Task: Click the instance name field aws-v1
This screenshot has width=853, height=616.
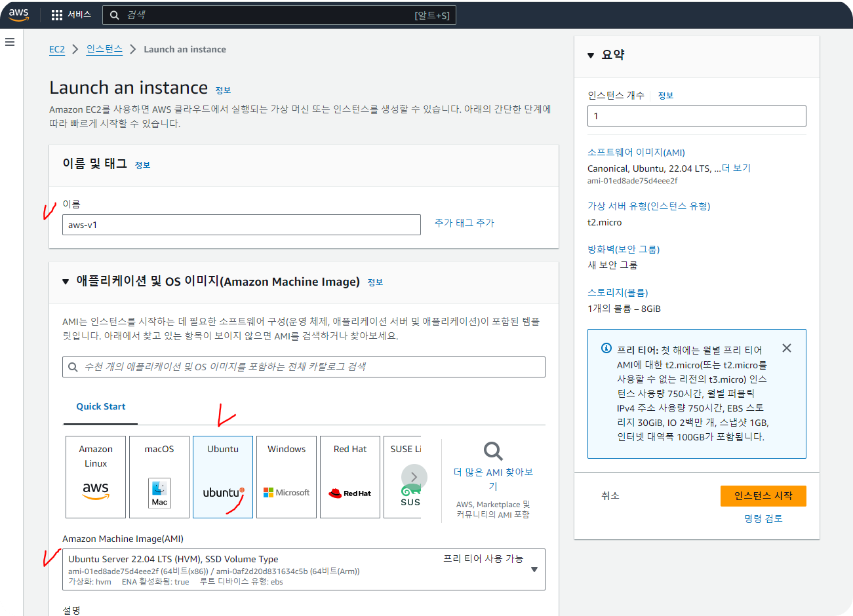Action: point(241,225)
